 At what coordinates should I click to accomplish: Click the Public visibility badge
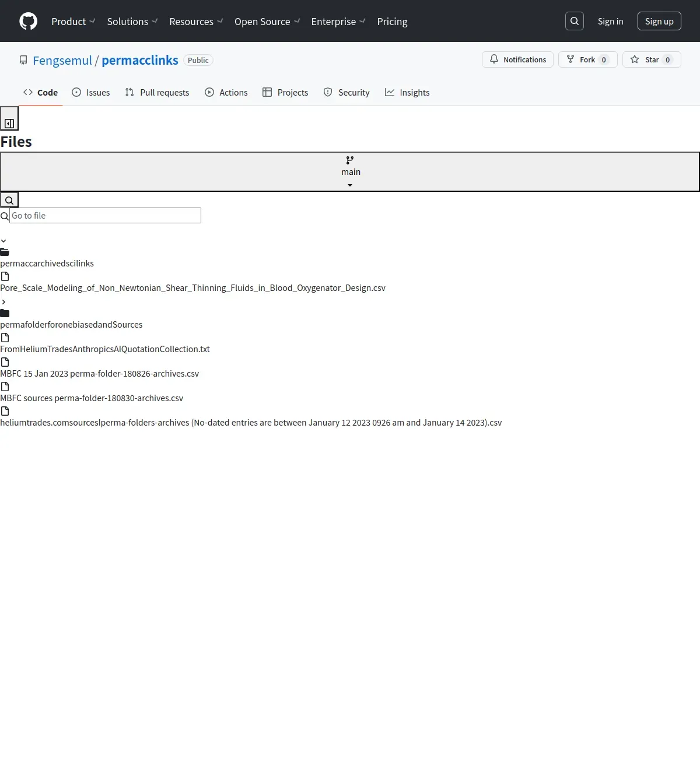(x=198, y=60)
